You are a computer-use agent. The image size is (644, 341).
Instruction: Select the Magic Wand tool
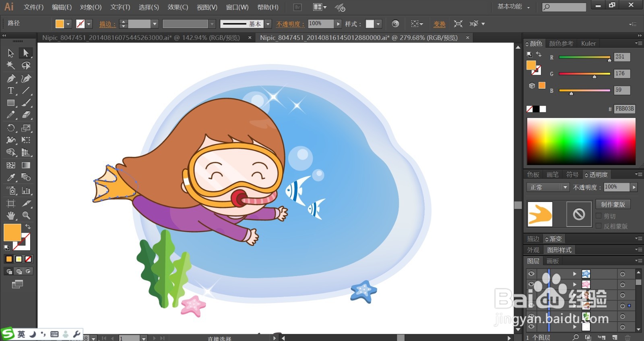[x=11, y=65]
